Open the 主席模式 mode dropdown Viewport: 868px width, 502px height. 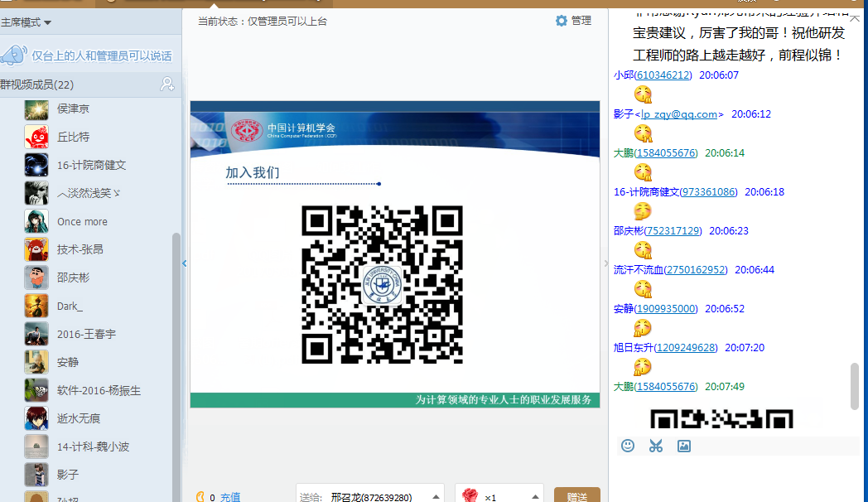click(26, 22)
